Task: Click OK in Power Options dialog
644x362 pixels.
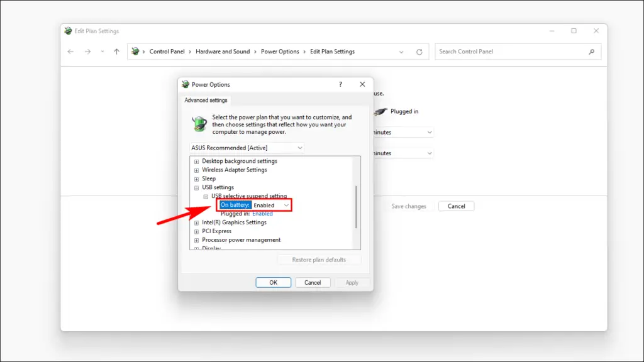Action: pyautogui.click(x=273, y=282)
